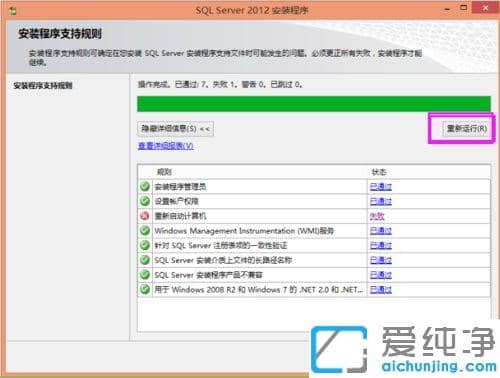Viewport: 500px width, 378px height.
Task: Open the 查看详细报表(V) link
Action: pos(166,146)
